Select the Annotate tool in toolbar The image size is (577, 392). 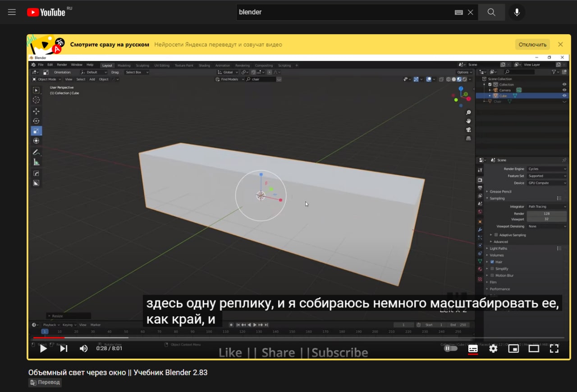tap(36, 152)
